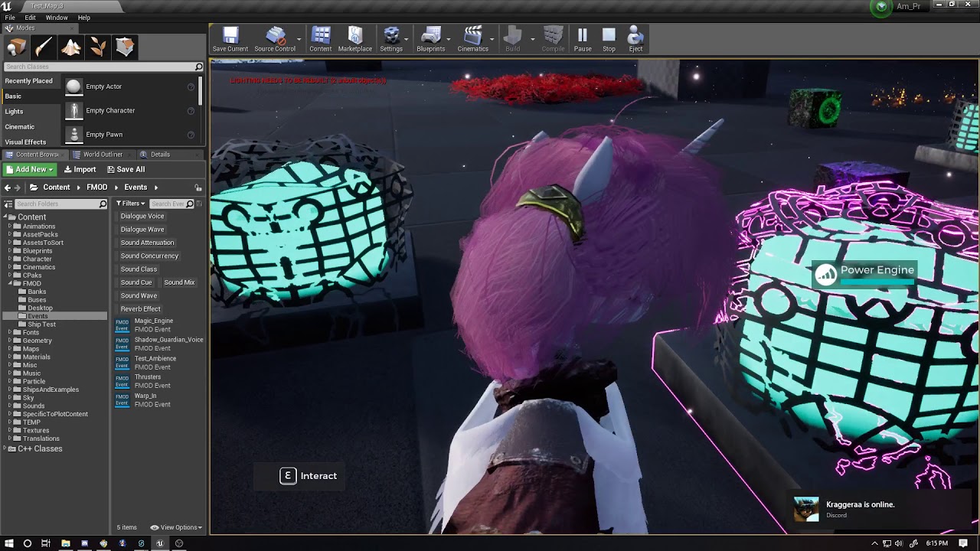Open the Window menu
The width and height of the screenshot is (980, 551).
57,18
